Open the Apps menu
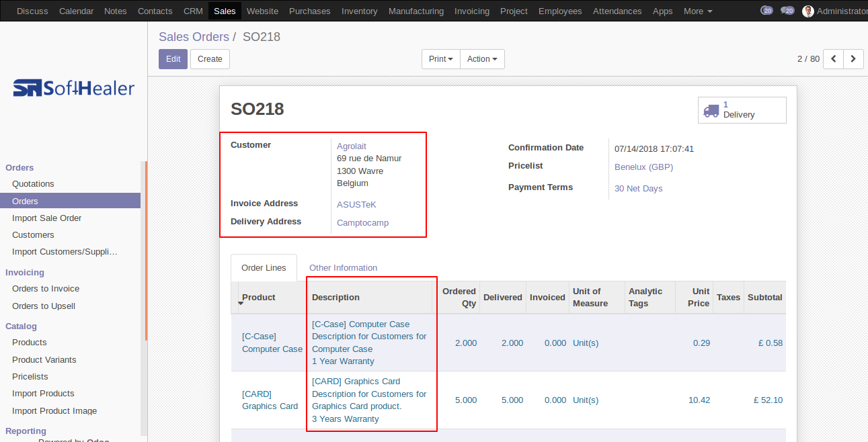The width and height of the screenshot is (868, 442). click(x=663, y=11)
